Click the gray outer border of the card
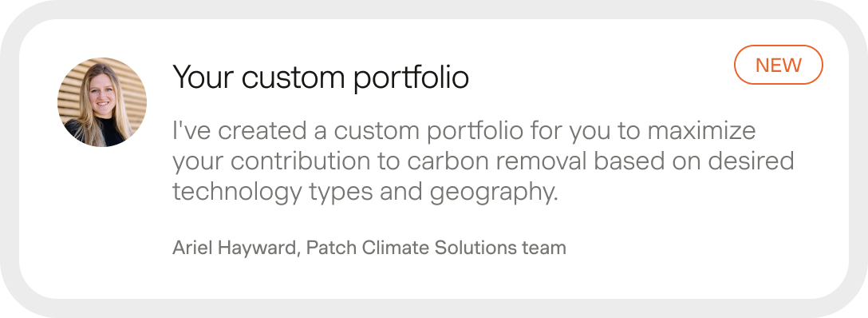This screenshot has width=868, height=318. (434, 9)
